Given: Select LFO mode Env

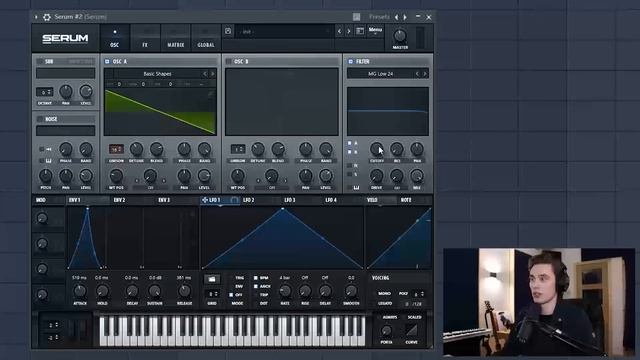Looking at the screenshot, I should tap(240, 287).
